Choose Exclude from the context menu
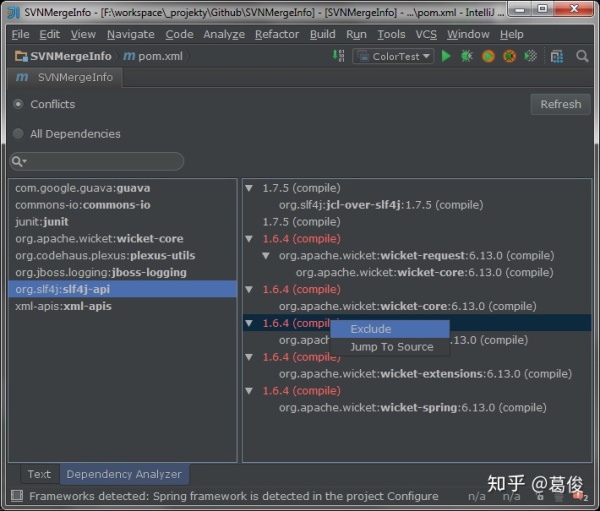The height and width of the screenshot is (511, 600). [x=390, y=329]
